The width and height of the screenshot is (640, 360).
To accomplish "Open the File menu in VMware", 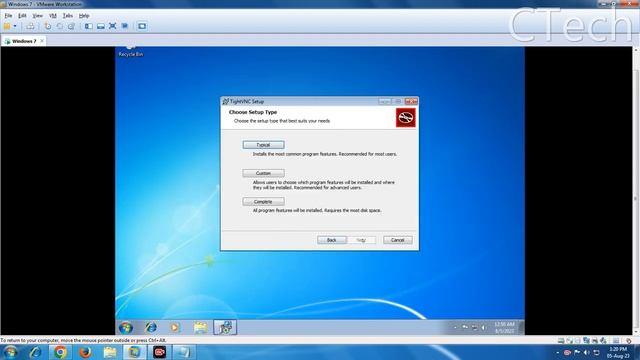I will (8, 16).
